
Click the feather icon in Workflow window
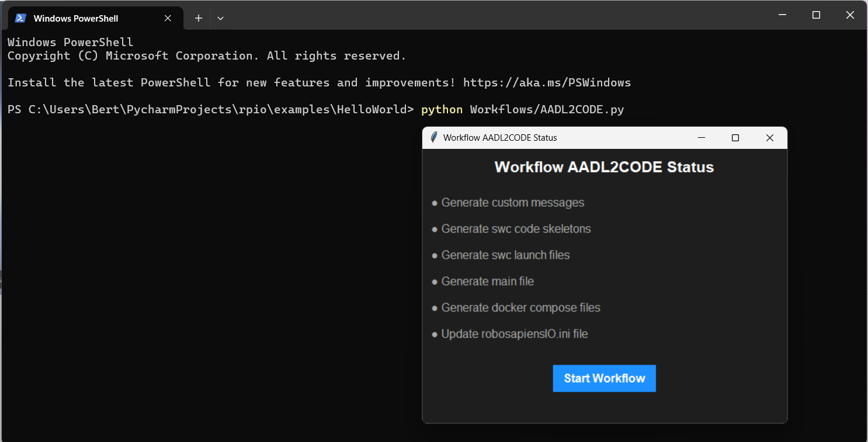(433, 138)
